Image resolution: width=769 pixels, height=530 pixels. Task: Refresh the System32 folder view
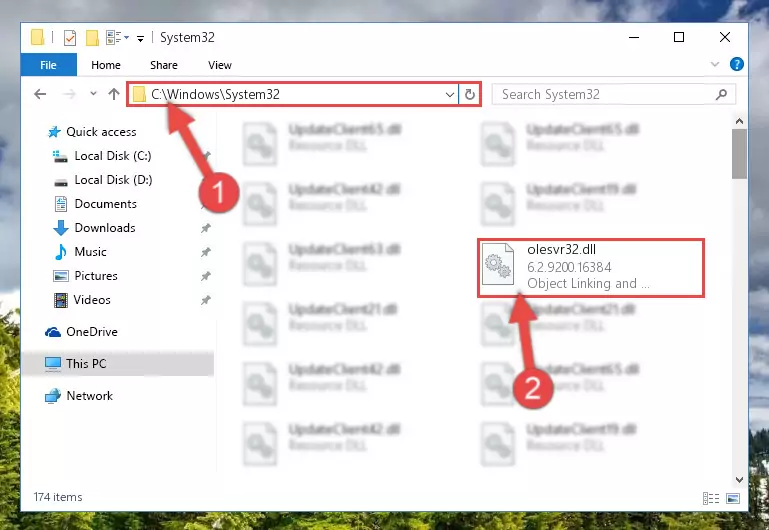[x=470, y=94]
